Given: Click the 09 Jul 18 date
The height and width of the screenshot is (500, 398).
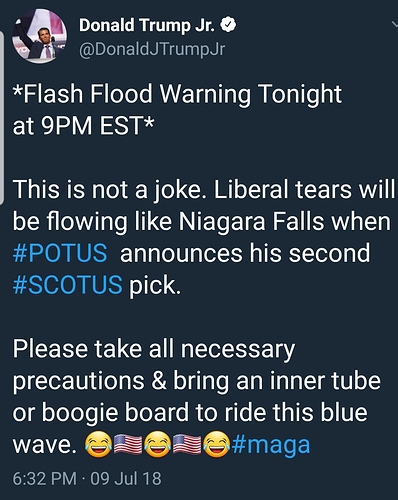Looking at the screenshot, I should click(x=126, y=478).
